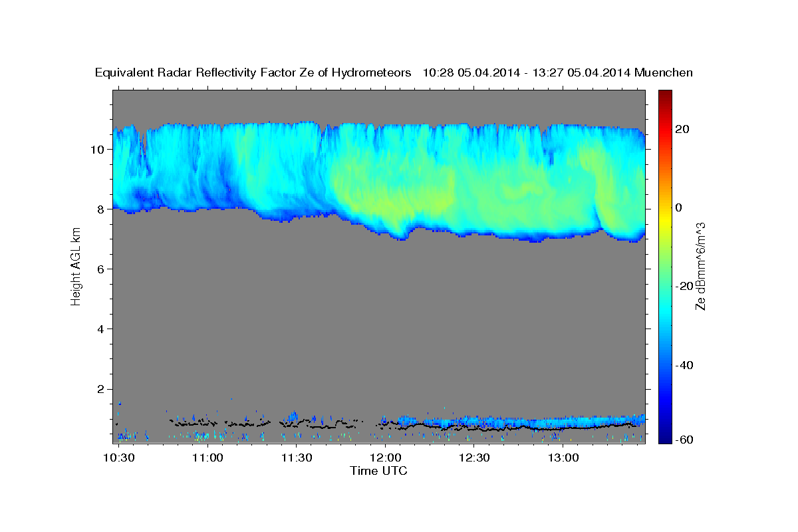
Task: Click the 'Time UTC' x-axis label
Action: click(x=378, y=471)
